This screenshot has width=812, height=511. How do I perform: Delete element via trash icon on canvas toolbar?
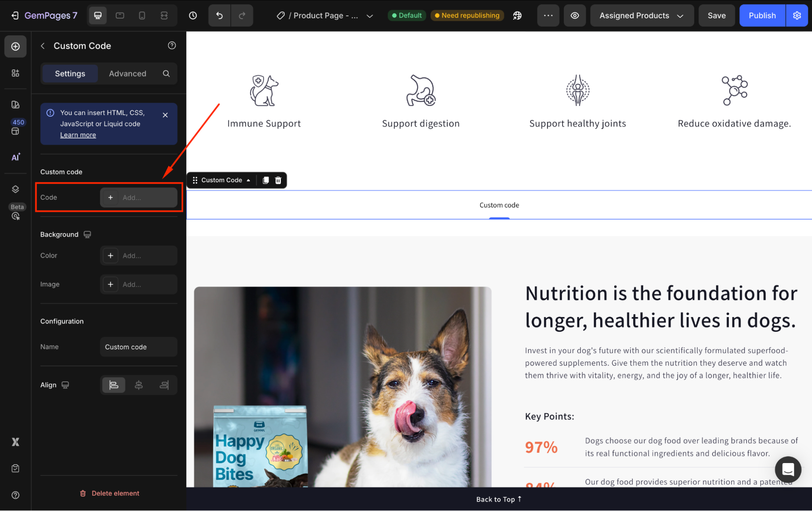278,180
